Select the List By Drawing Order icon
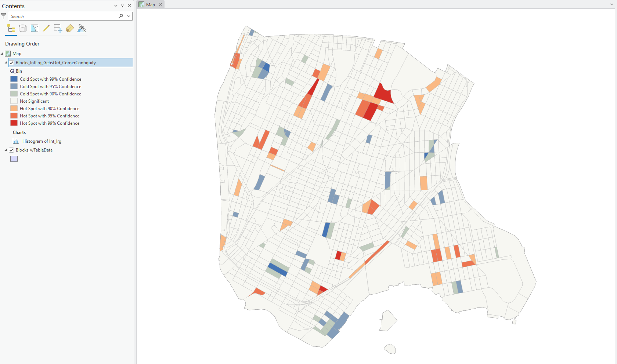 (x=11, y=28)
